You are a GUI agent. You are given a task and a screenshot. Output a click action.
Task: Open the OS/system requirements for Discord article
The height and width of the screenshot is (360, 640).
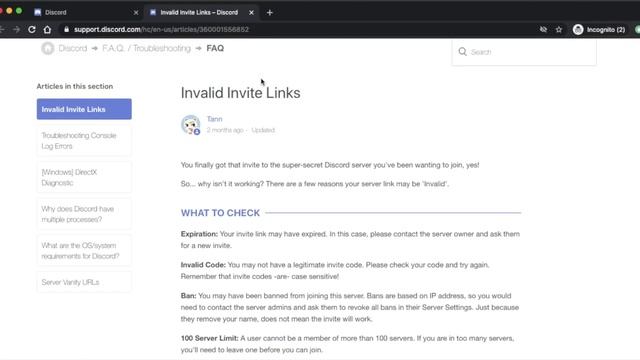point(84,251)
